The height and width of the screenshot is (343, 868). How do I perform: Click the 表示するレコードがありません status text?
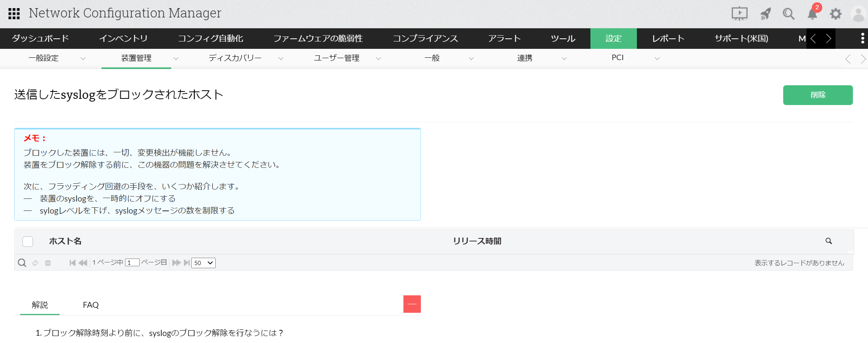pos(799,263)
